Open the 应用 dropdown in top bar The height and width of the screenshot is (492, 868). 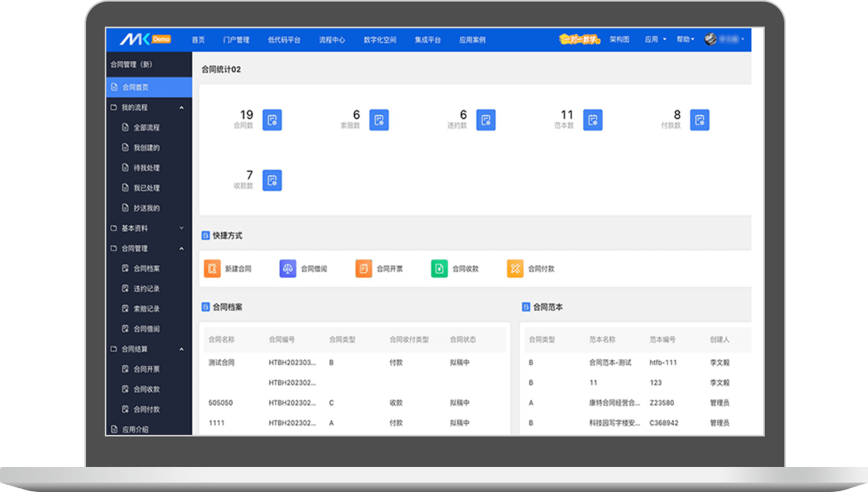(x=655, y=39)
